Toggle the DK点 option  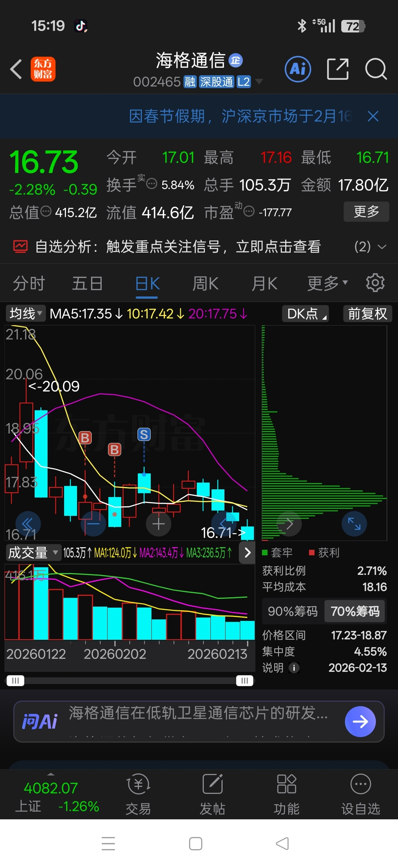pyautogui.click(x=305, y=314)
